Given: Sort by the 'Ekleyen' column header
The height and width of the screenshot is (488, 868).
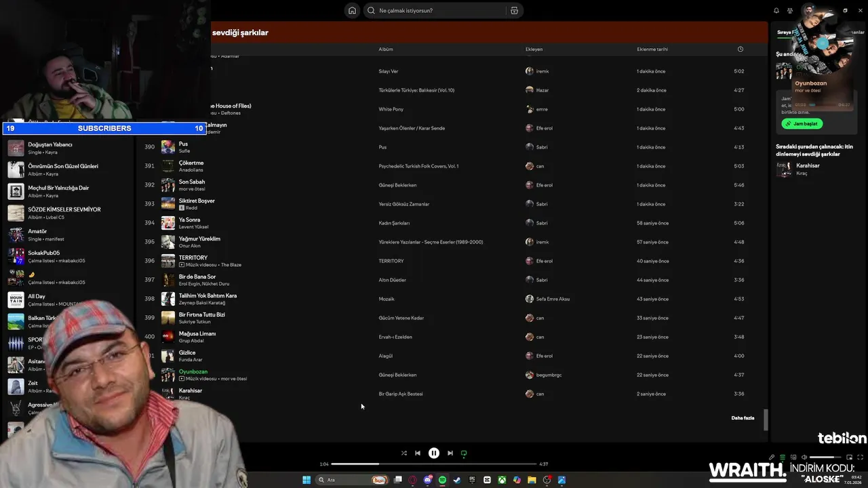Looking at the screenshot, I should click(534, 49).
